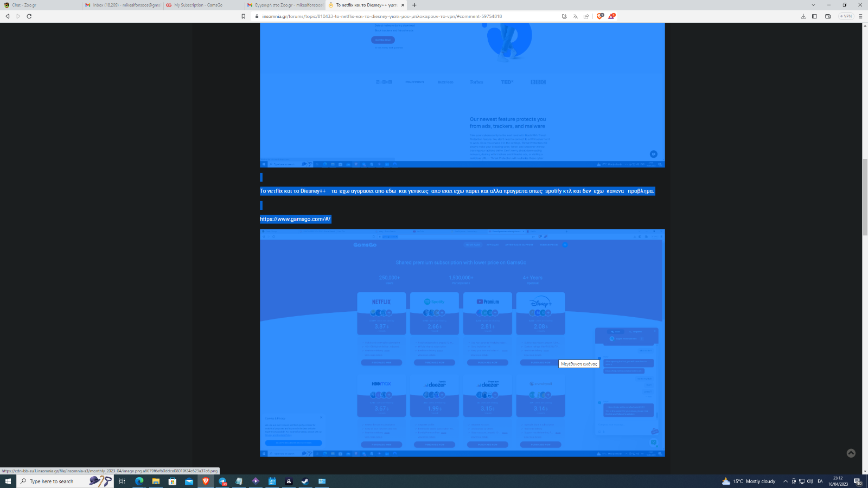The height and width of the screenshot is (488, 868).
Task: Open Brave Shields lion icon
Action: point(599,16)
